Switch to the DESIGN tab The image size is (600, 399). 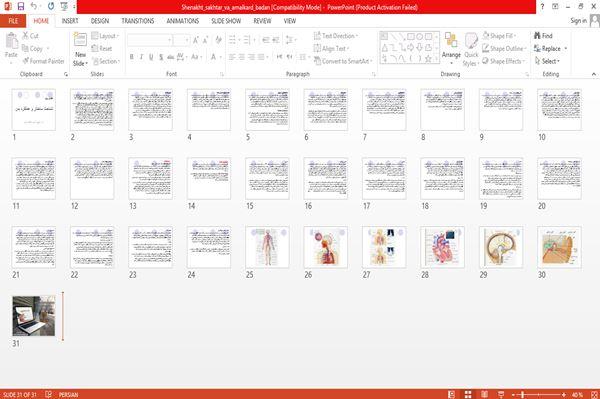coord(100,21)
